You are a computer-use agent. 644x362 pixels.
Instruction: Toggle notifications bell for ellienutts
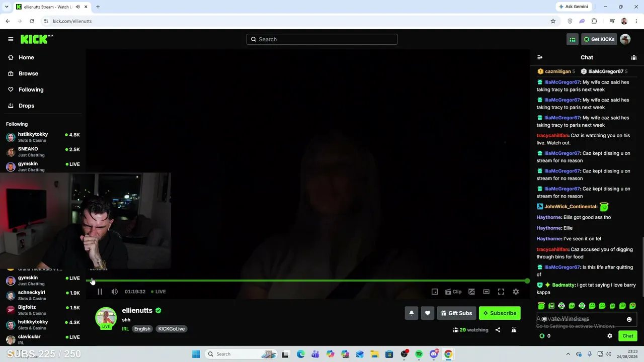(x=412, y=313)
